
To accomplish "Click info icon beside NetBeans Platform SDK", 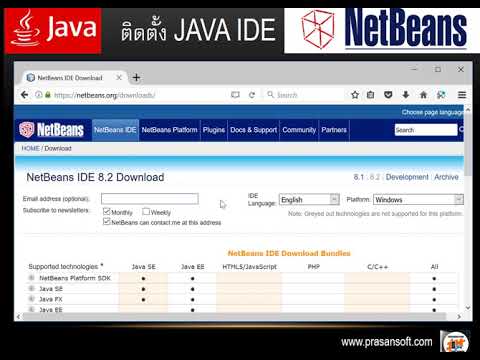I will click(32, 278).
